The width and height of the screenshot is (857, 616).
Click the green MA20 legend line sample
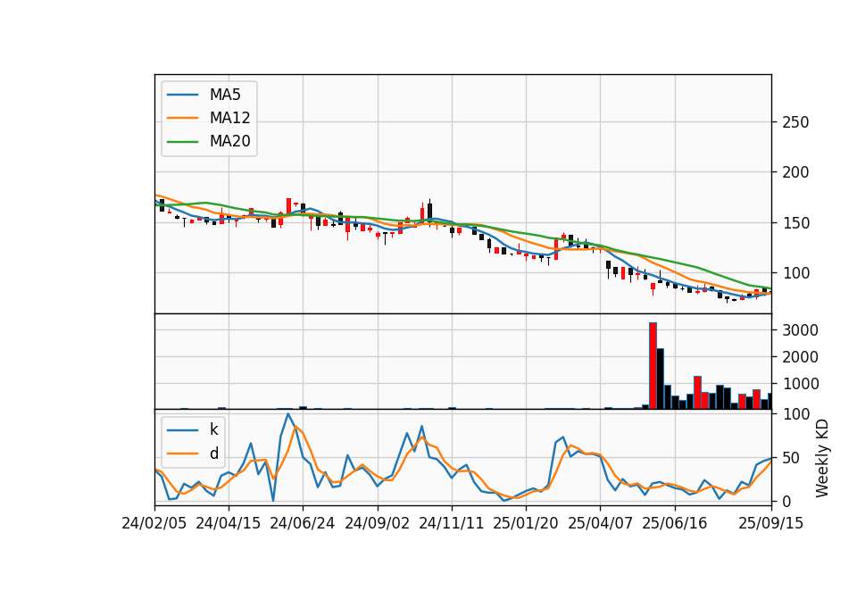click(182, 142)
